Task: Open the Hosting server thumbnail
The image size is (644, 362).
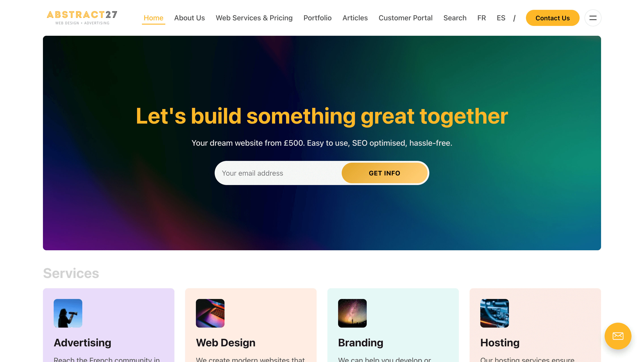Action: coord(494,313)
